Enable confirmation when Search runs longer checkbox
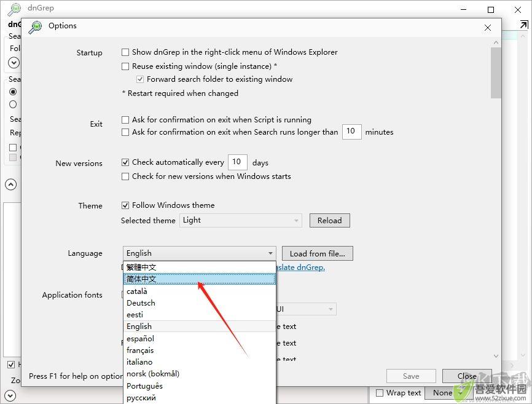Image resolution: width=532 pixels, height=404 pixels. (x=125, y=132)
